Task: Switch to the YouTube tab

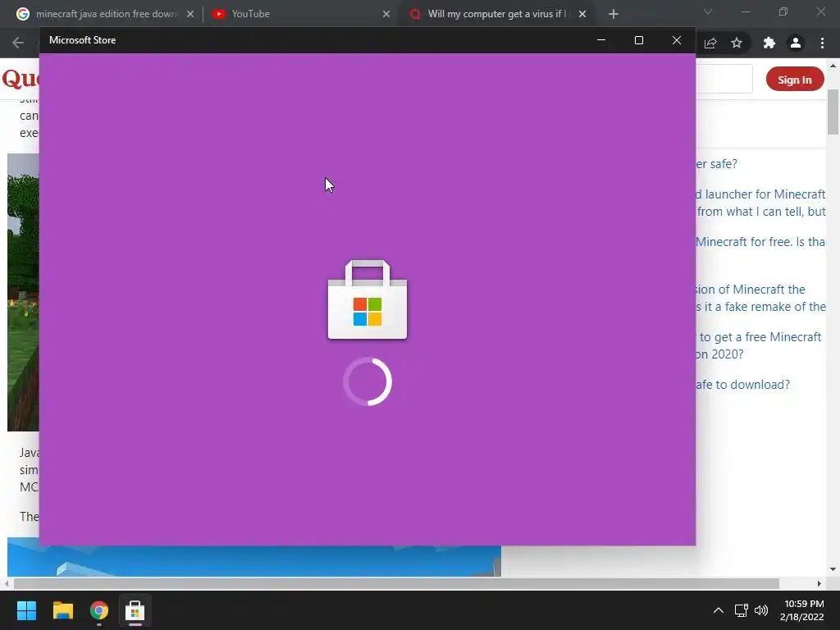Action: point(300,14)
